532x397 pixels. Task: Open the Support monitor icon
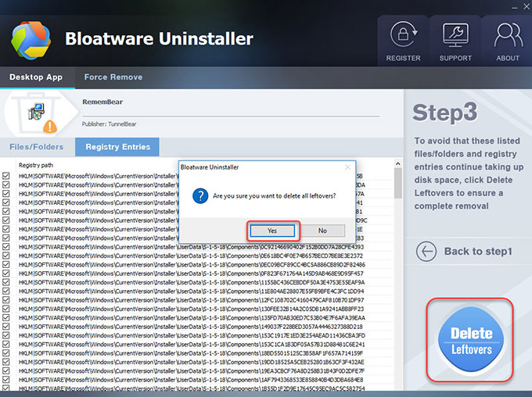tap(455, 35)
